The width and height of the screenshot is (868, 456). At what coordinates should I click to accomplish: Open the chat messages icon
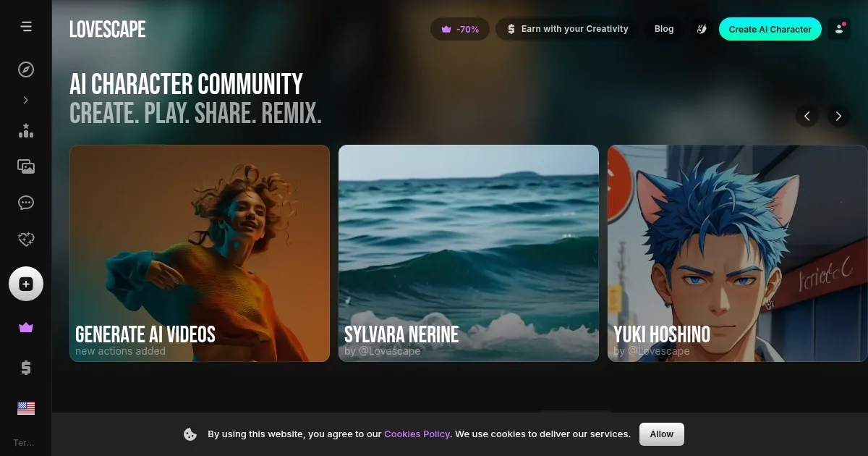click(26, 203)
